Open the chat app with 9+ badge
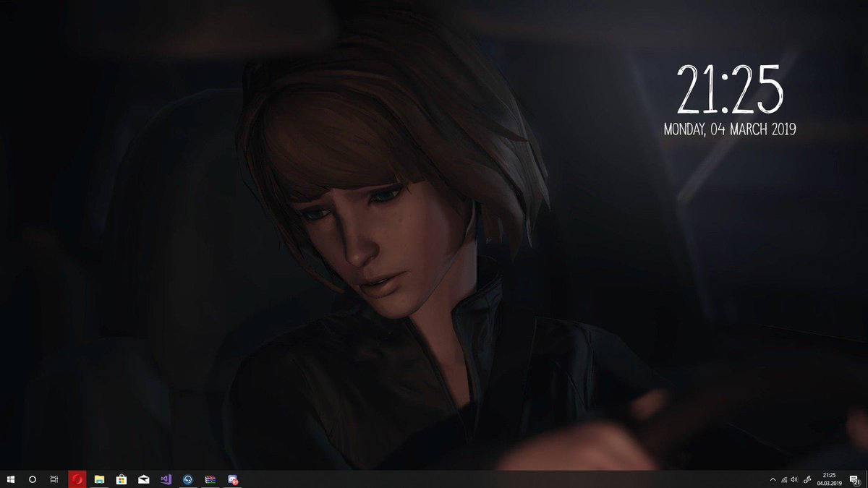 pyautogui.click(x=233, y=479)
